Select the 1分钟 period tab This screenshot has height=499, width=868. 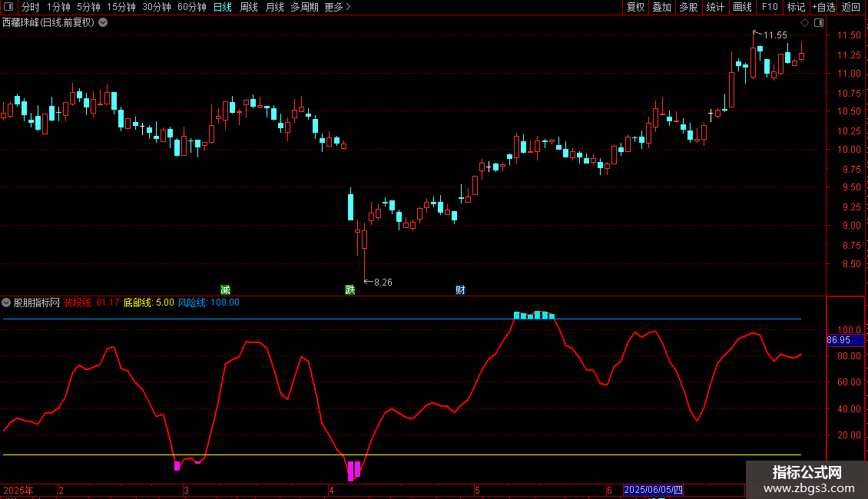(58, 7)
